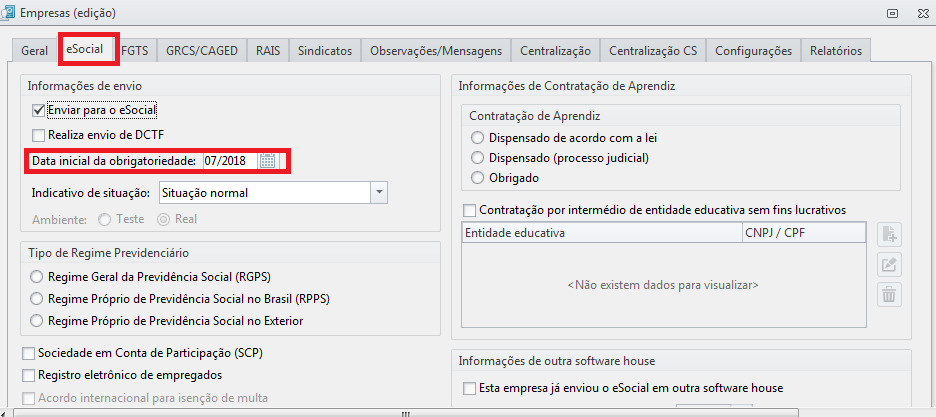Click the horizontal scrollbar at bottom

(406, 413)
